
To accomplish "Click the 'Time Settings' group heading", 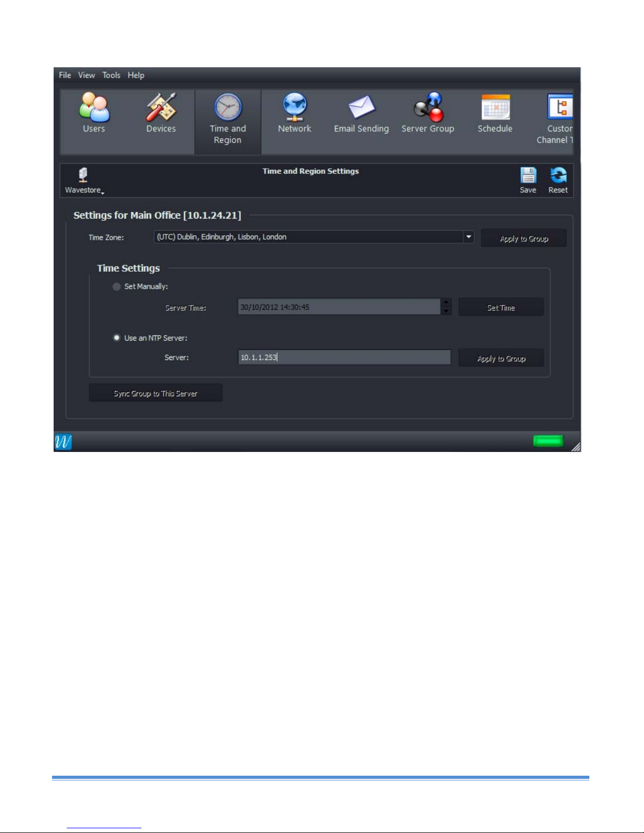I will 128,268.
